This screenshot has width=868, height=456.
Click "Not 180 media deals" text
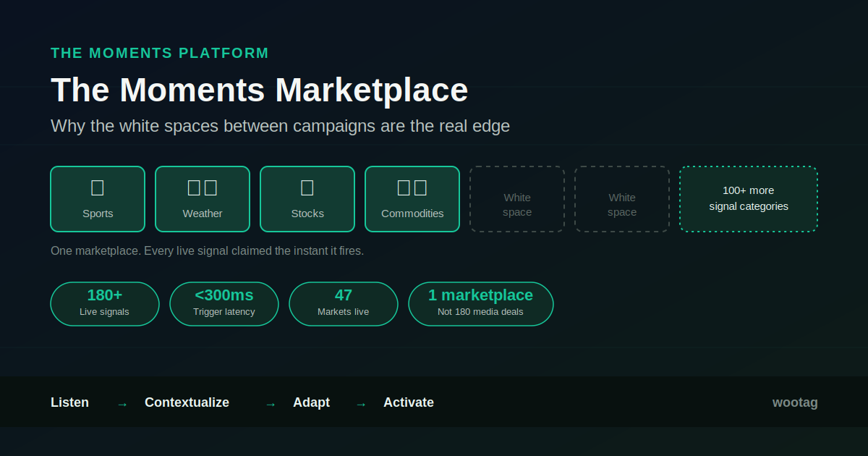(x=480, y=312)
